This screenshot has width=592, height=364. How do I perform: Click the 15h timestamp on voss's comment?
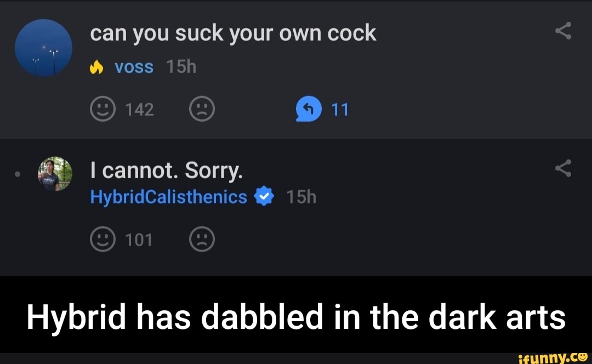[181, 67]
